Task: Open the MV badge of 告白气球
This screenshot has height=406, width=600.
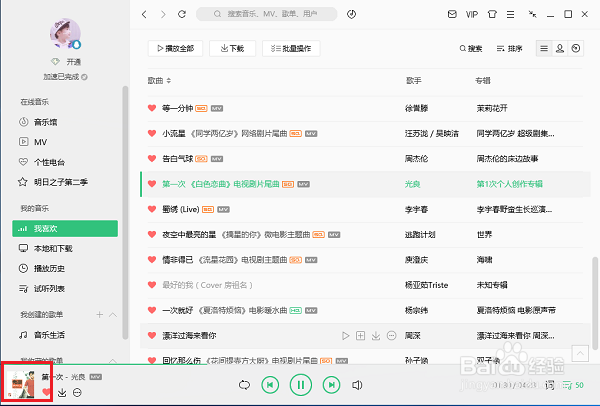Action: (217, 159)
